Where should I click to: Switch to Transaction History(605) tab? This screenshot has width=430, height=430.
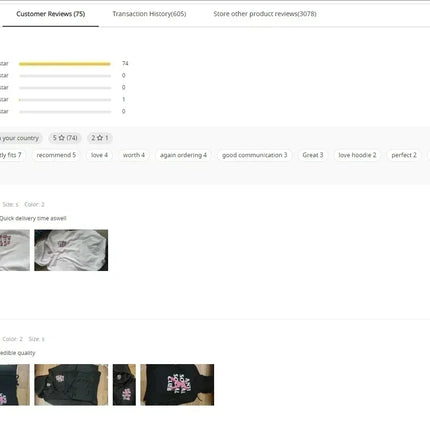click(149, 14)
